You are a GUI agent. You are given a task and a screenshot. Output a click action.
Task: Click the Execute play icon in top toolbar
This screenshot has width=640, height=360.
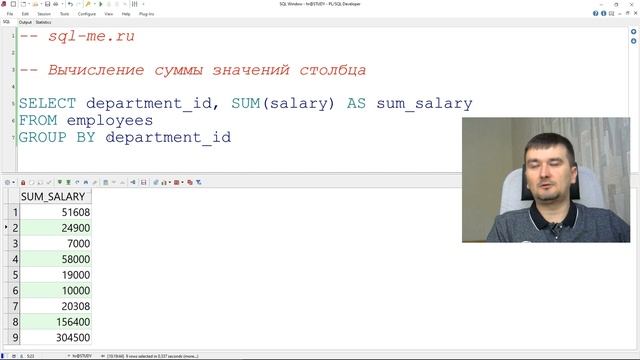pyautogui.click(x=100, y=4)
